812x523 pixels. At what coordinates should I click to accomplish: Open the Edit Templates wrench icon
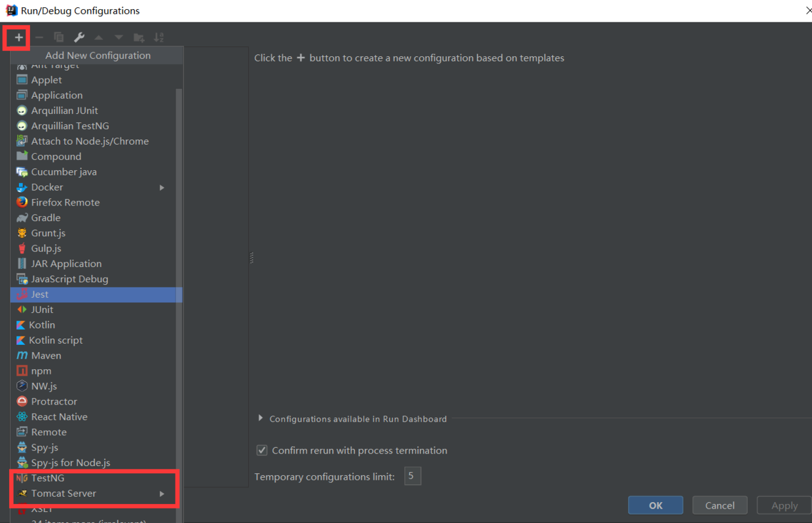(x=79, y=37)
